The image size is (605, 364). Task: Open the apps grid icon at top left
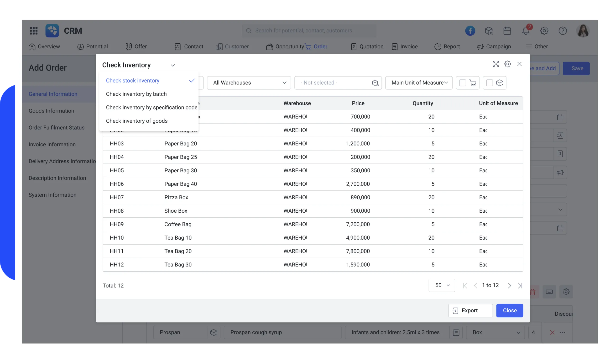pyautogui.click(x=34, y=31)
